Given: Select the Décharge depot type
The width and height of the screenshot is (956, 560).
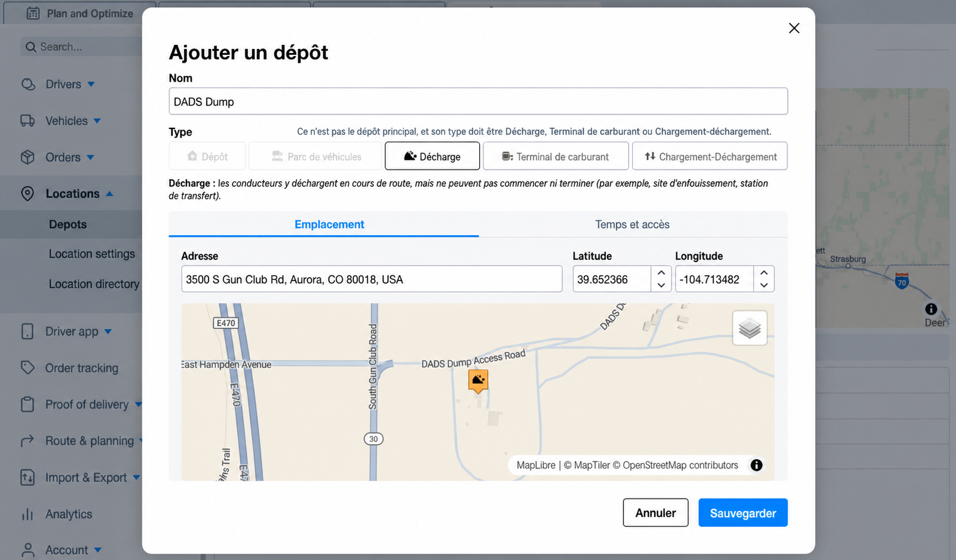Looking at the screenshot, I should 432,156.
